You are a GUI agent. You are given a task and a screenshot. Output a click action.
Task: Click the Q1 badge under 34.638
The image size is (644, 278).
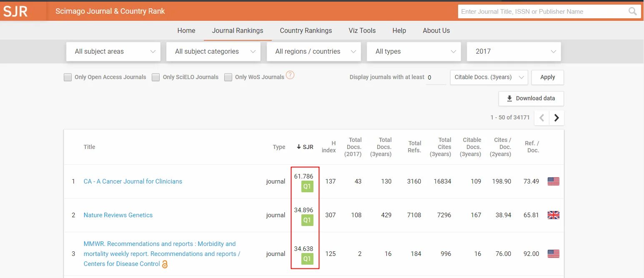coord(307,259)
